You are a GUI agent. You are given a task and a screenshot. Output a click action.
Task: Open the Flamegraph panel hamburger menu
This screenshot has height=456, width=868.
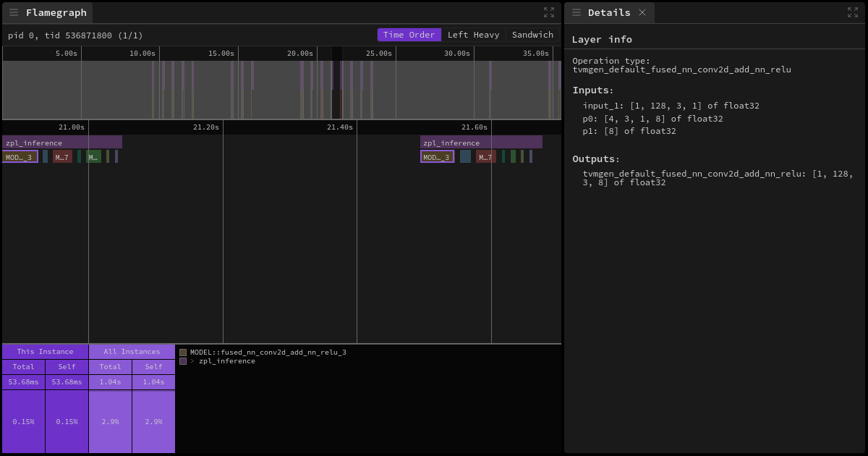click(x=13, y=12)
